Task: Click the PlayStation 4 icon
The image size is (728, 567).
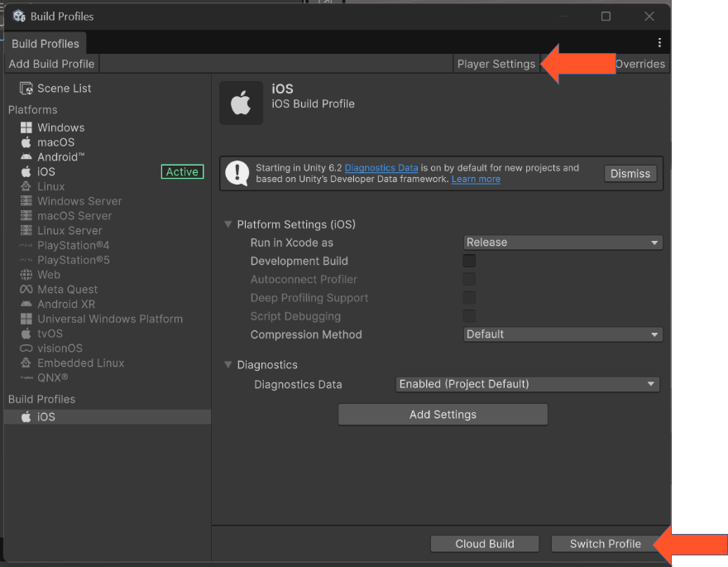Action: pos(26,245)
